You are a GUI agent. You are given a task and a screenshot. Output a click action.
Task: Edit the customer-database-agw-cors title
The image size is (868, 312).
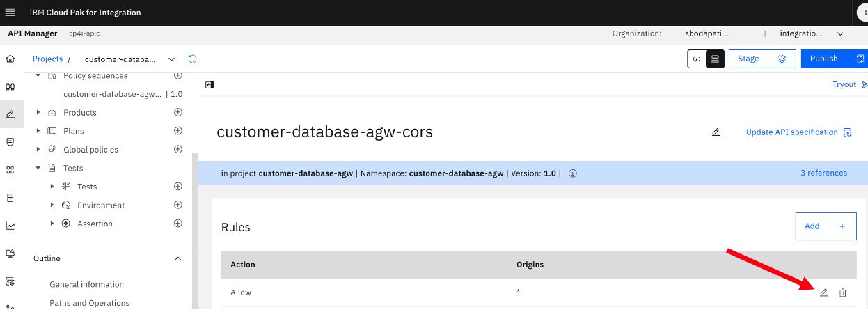[716, 132]
